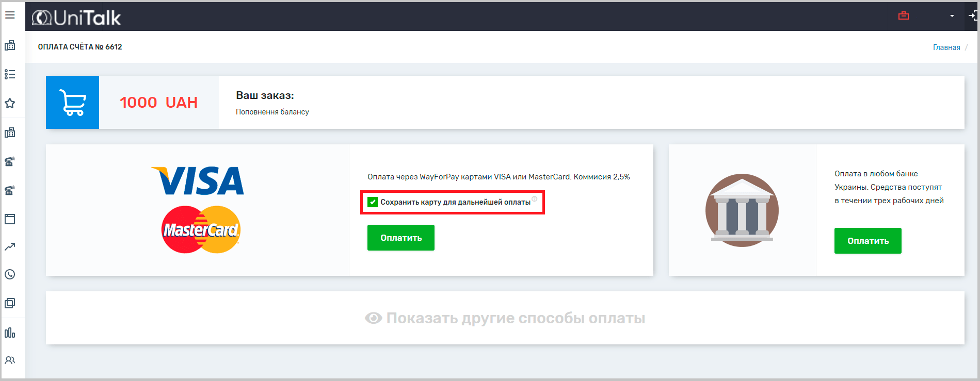
Task: Uncheck "Сохранить карту для дальнейшей оплаты" checkbox
Action: pyautogui.click(x=373, y=202)
